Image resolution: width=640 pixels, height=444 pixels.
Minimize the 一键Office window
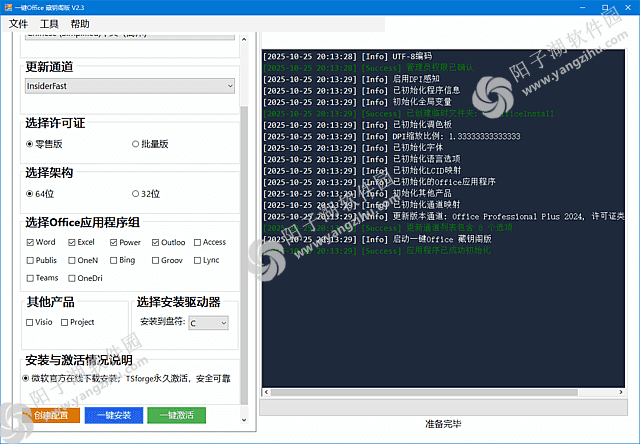point(583,7)
